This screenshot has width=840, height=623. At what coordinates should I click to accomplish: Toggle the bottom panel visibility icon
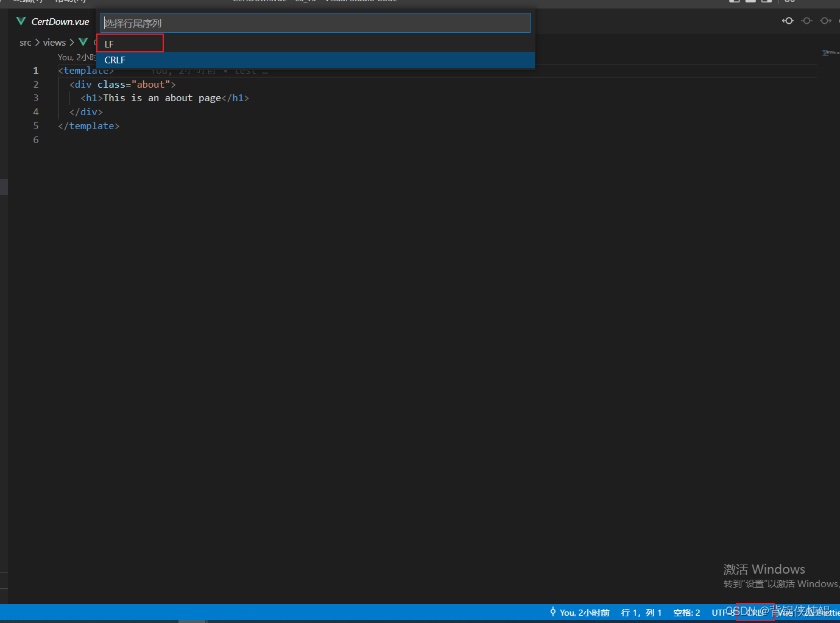750,1
